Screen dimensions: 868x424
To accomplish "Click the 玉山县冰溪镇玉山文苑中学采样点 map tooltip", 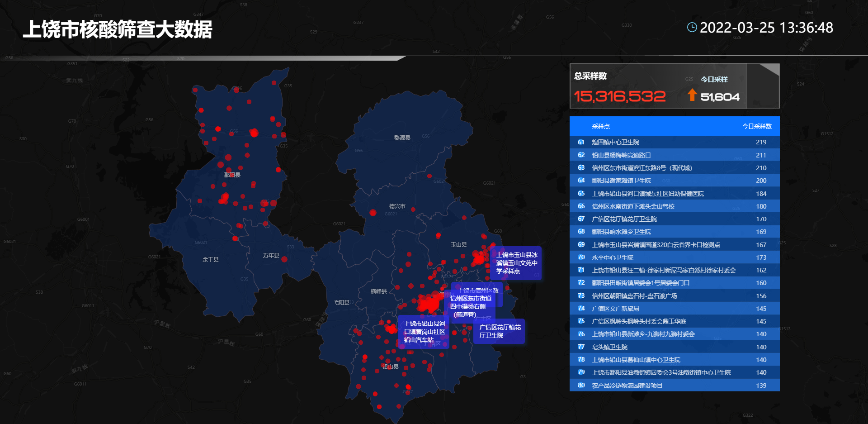I will [x=516, y=263].
